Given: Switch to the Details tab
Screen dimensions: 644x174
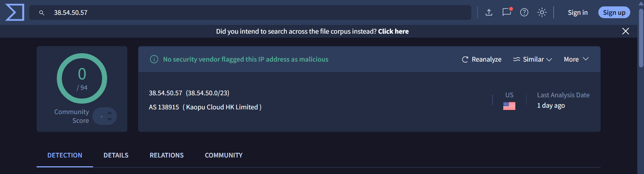Looking at the screenshot, I should click(116, 155).
